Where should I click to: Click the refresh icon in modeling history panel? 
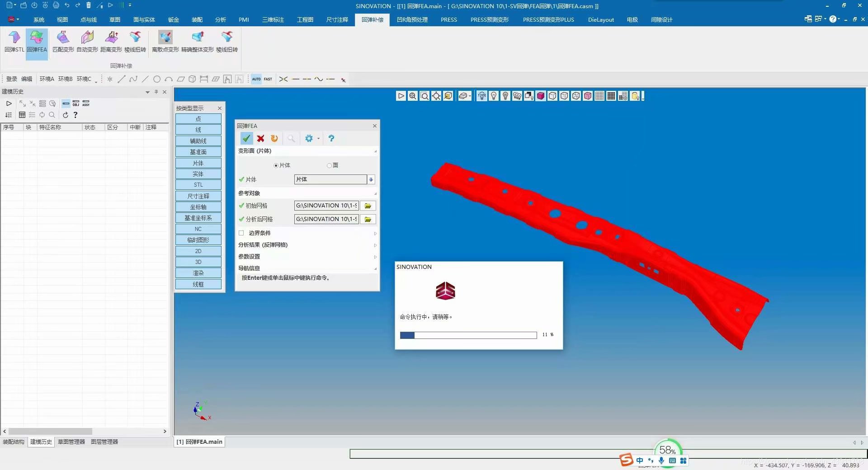point(66,115)
